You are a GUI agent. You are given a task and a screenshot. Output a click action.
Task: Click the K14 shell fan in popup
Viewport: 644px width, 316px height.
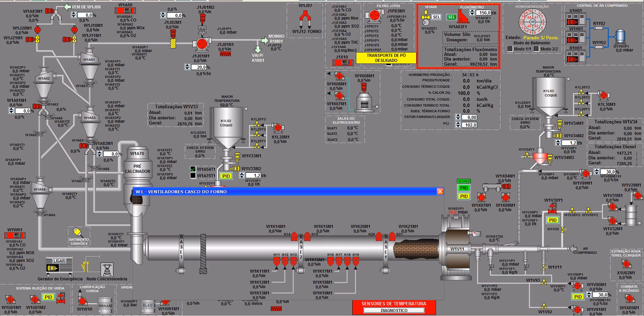tap(294, 236)
